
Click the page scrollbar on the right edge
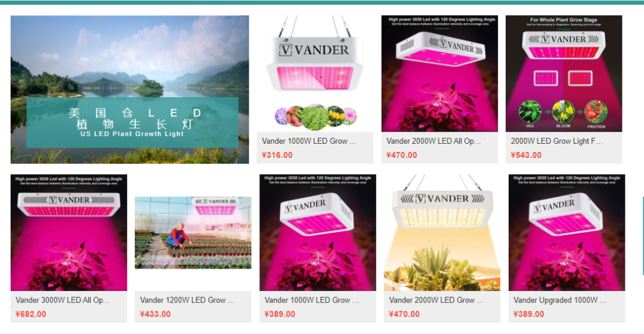coord(642,236)
